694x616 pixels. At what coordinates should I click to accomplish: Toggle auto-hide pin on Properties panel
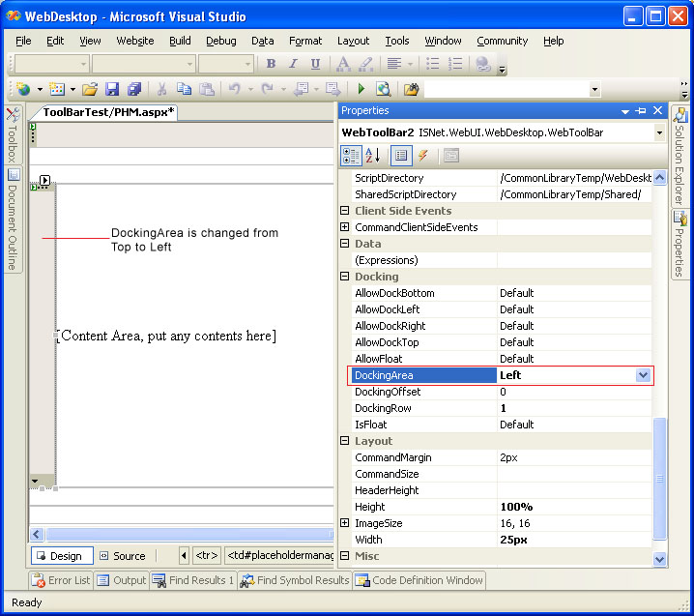641,111
